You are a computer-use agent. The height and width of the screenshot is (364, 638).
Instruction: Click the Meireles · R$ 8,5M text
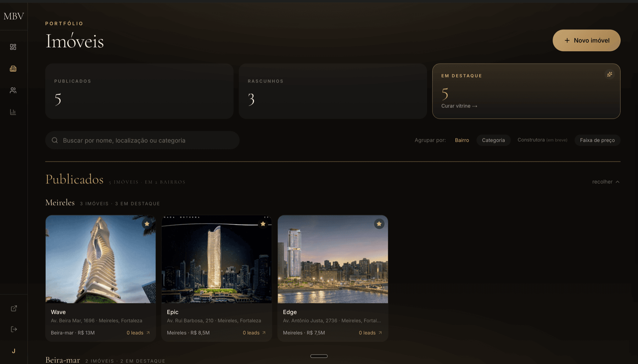click(x=188, y=333)
